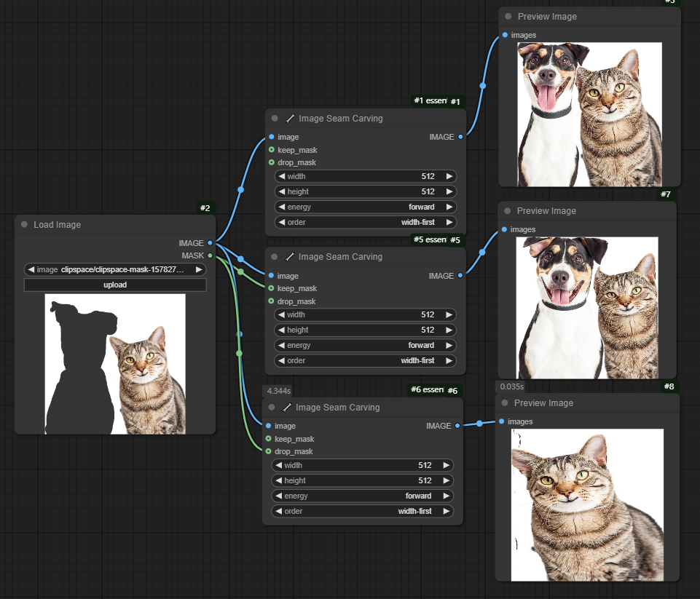Click drop_mask input socket on Seam Carving node #1

click(x=272, y=162)
